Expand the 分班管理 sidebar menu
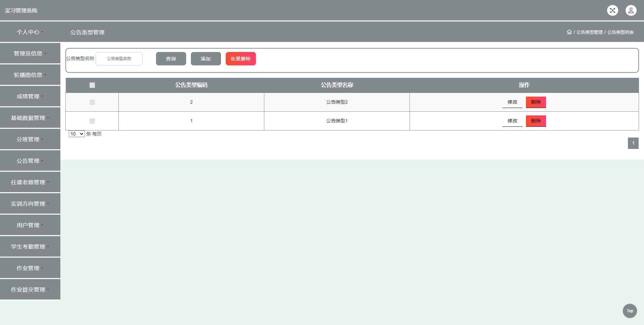 30,139
